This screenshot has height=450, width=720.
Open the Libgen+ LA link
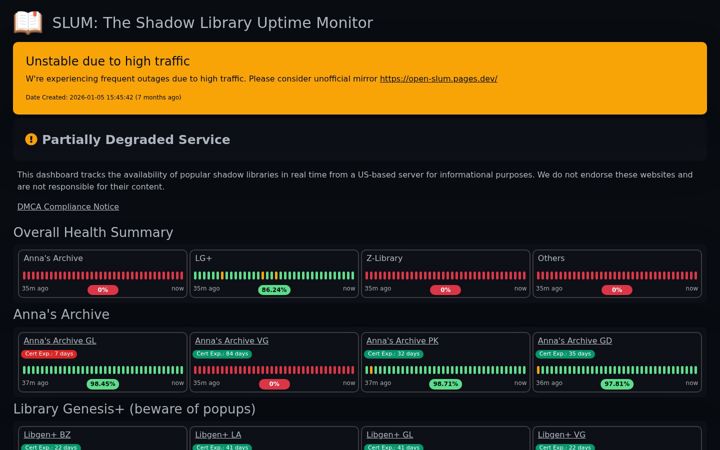click(218, 434)
